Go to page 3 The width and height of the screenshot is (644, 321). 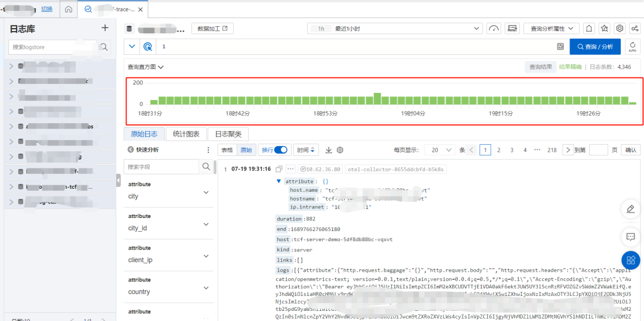coord(512,150)
